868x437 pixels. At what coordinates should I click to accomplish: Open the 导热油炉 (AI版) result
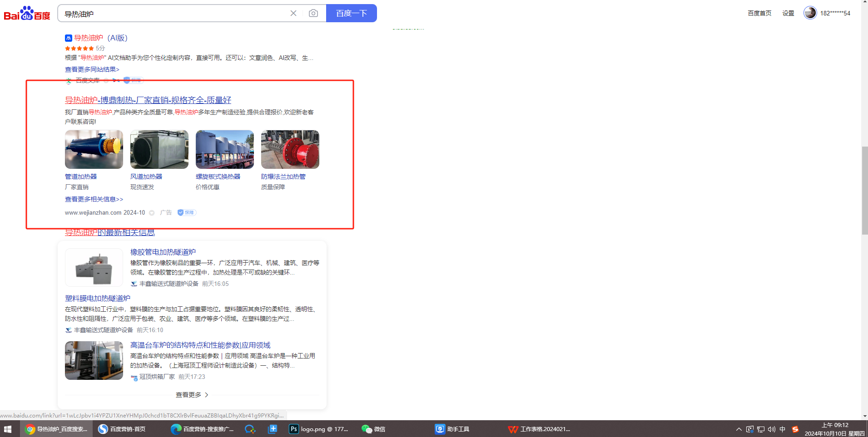pyautogui.click(x=101, y=38)
